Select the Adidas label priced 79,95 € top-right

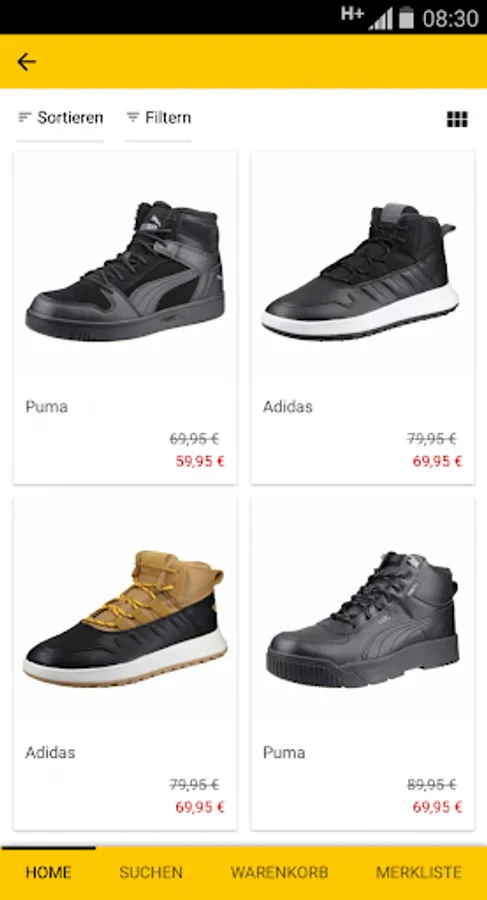[x=288, y=407]
